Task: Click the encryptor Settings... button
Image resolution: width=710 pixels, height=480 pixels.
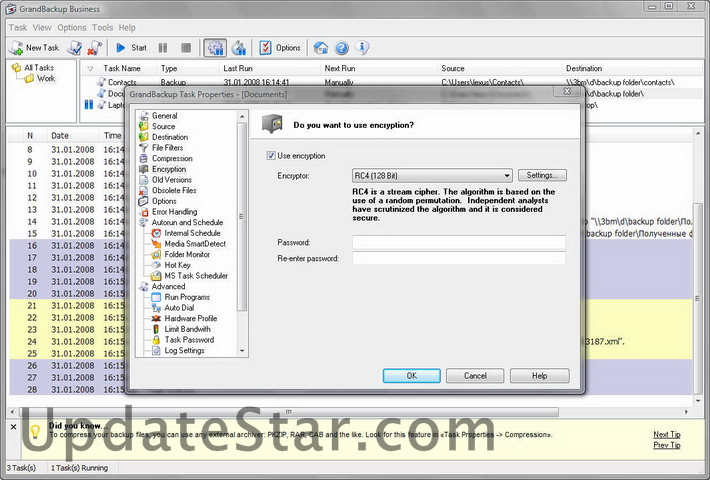Action: tap(542, 175)
